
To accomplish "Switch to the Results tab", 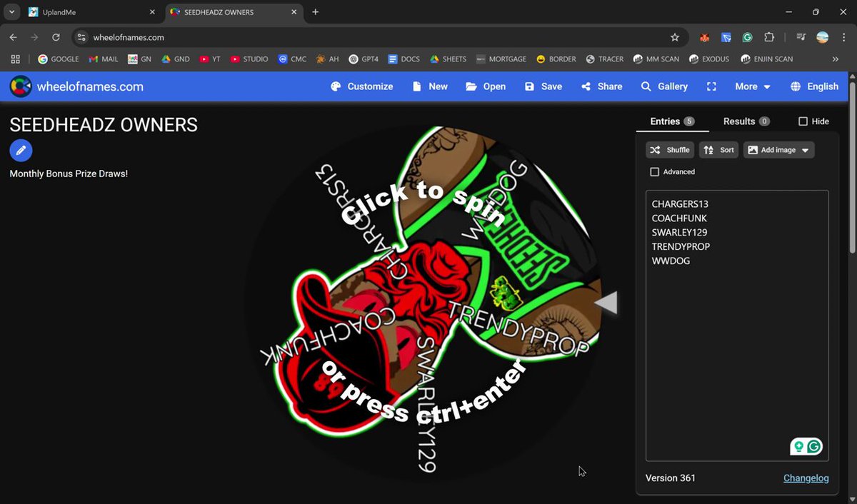I will pos(746,121).
